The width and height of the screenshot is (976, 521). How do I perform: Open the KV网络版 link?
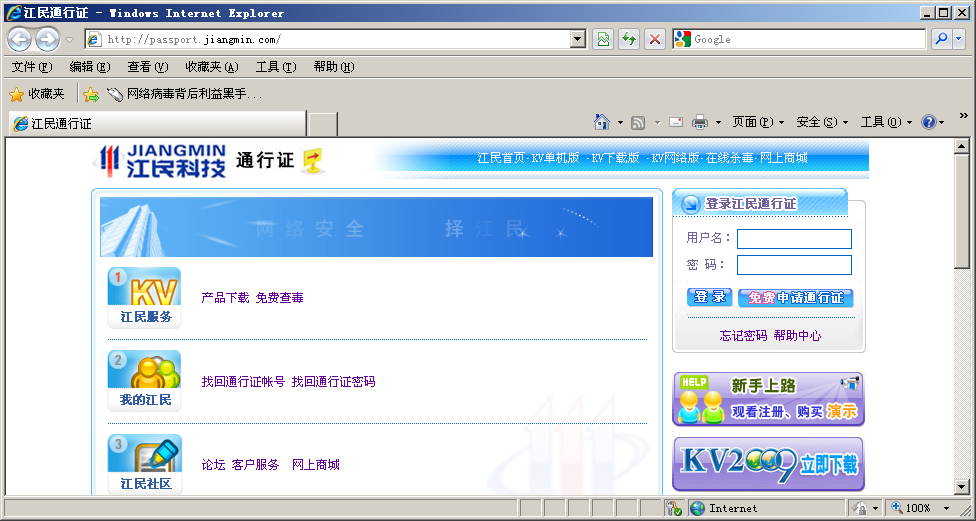tap(675, 158)
